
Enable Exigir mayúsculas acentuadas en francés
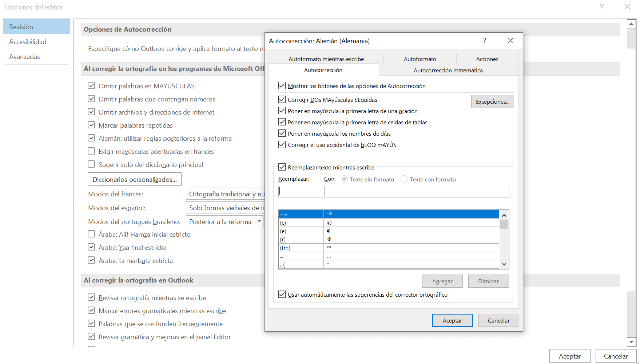pyautogui.click(x=91, y=151)
